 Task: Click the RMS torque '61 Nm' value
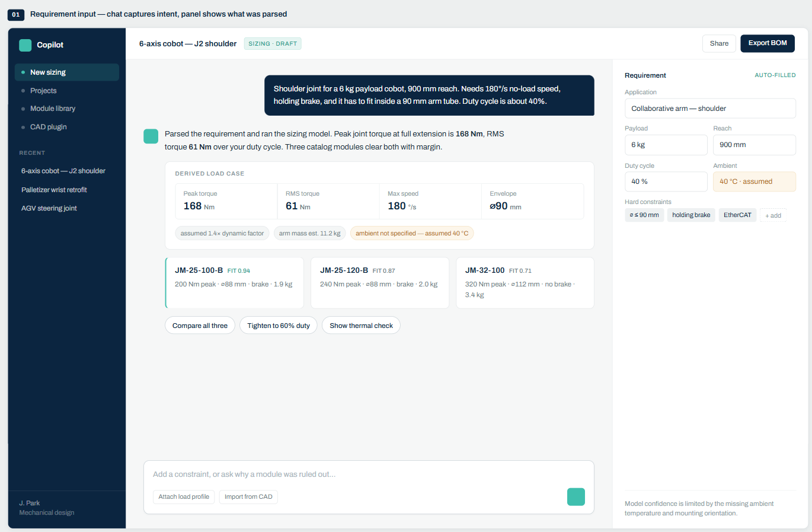click(x=298, y=206)
